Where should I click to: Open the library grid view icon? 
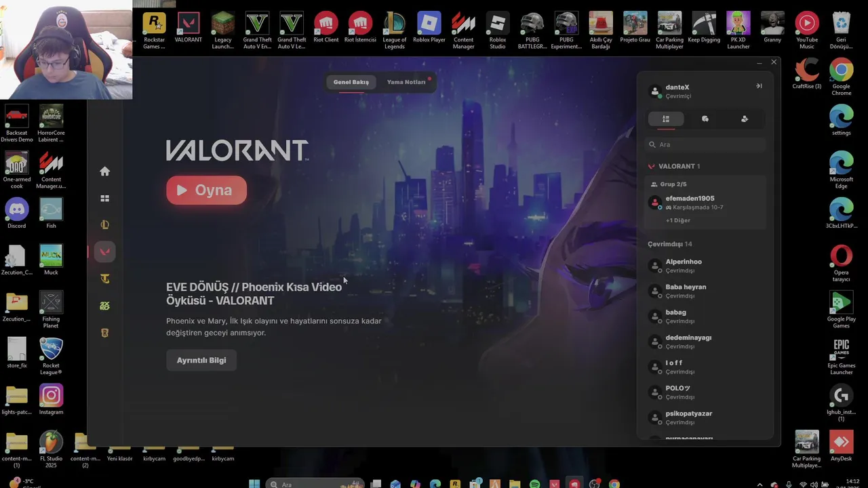104,199
